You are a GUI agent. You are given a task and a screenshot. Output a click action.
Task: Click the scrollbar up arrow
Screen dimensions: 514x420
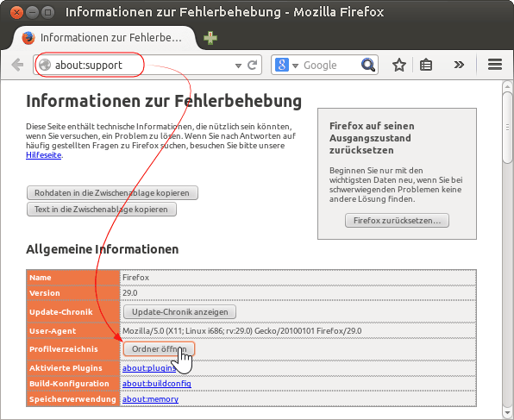(507, 86)
